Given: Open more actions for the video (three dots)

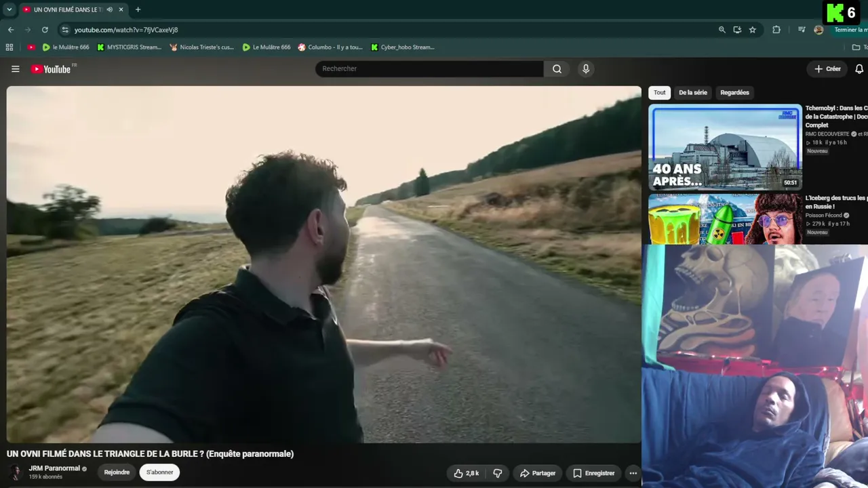Looking at the screenshot, I should pyautogui.click(x=633, y=473).
